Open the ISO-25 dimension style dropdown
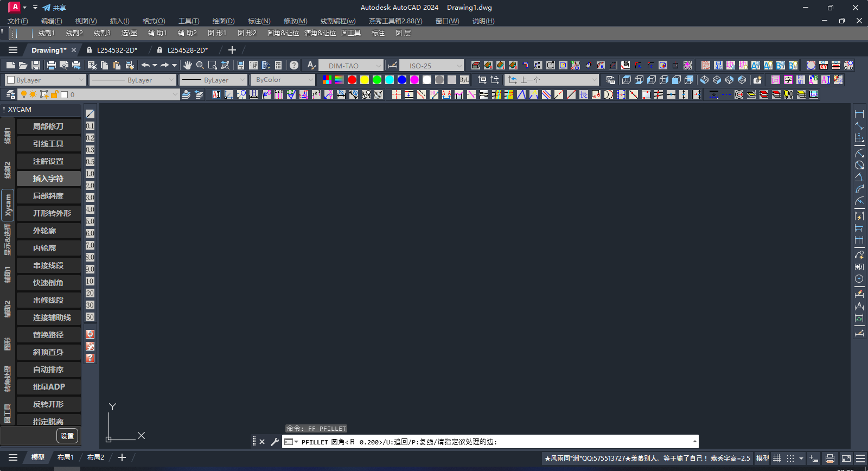Image resolution: width=868 pixels, height=471 pixels. click(x=432, y=65)
